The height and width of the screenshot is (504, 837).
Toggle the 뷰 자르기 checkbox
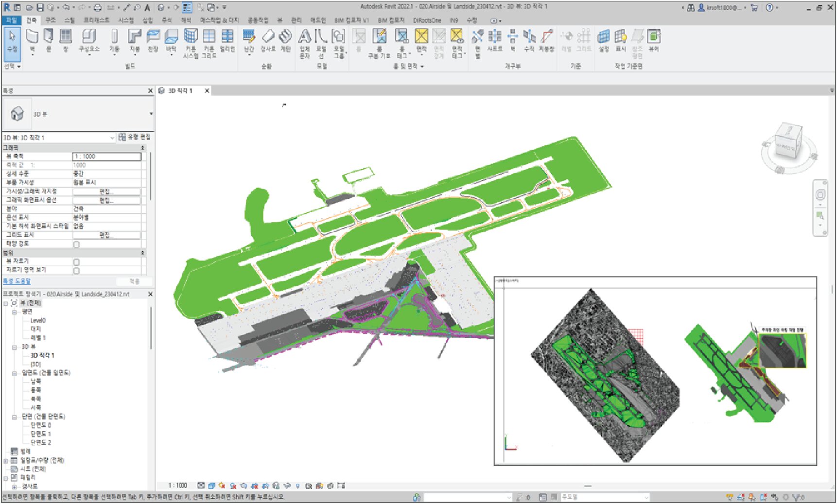[76, 261]
